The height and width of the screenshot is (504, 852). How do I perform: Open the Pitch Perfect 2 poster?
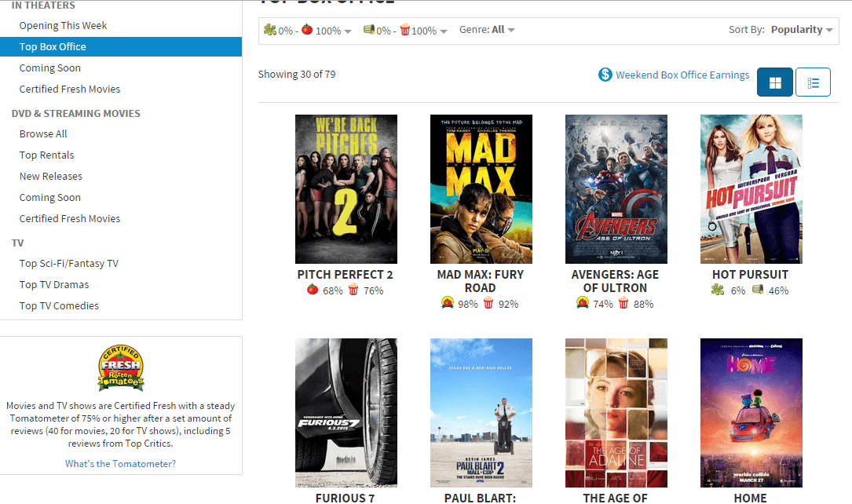(346, 189)
